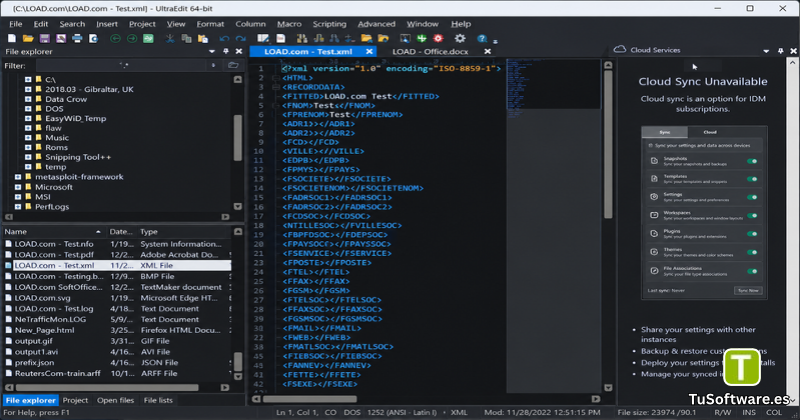
Task: Expand the Data Crow folder node
Action: coord(28,99)
